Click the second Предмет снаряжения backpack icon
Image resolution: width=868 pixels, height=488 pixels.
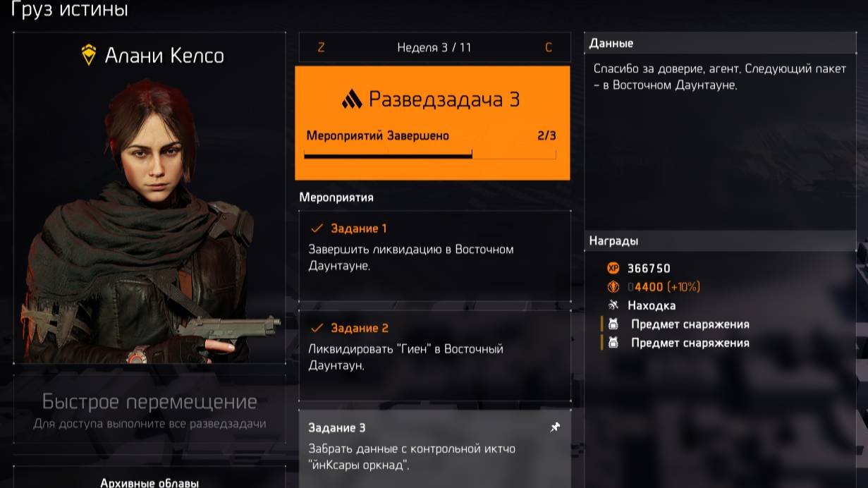point(613,343)
